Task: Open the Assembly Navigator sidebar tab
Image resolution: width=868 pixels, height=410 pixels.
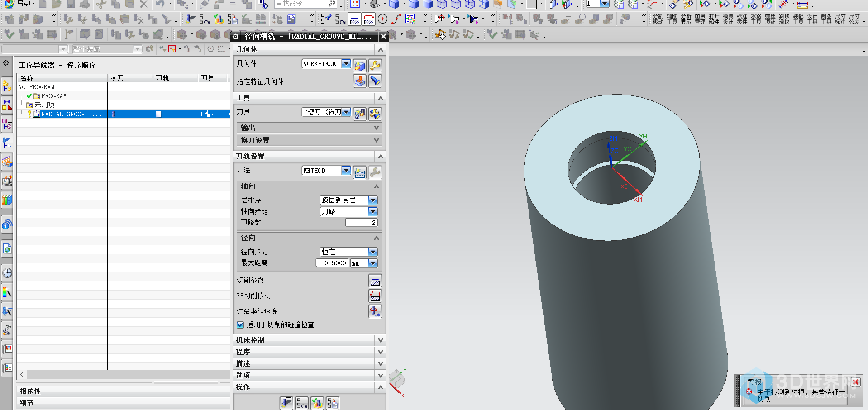Action: pos(7,86)
